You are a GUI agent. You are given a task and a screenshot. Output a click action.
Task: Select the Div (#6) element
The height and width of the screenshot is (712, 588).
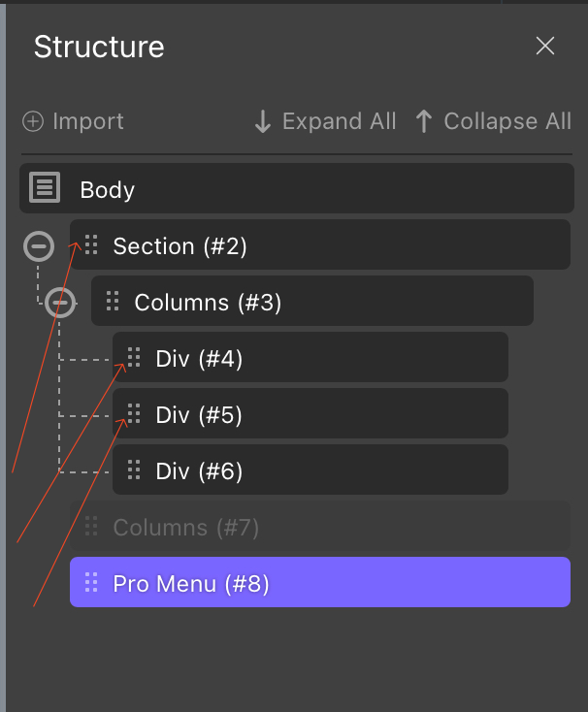[310, 469]
